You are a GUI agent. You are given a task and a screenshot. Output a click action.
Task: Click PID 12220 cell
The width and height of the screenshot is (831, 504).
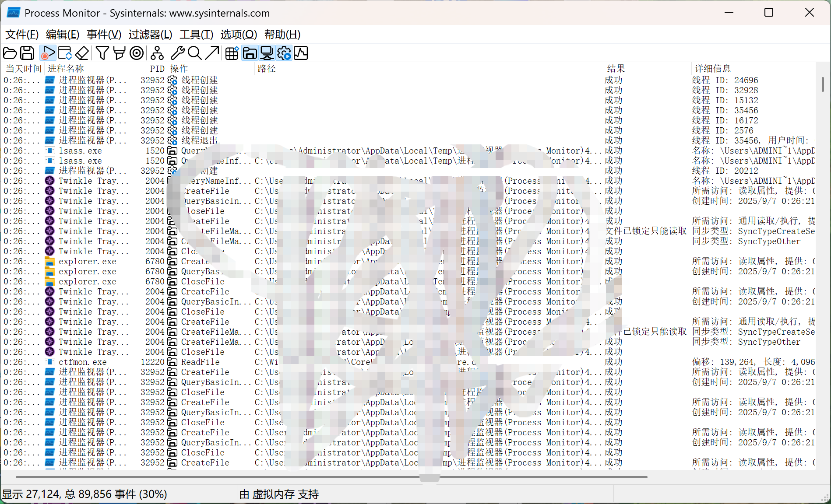152,362
